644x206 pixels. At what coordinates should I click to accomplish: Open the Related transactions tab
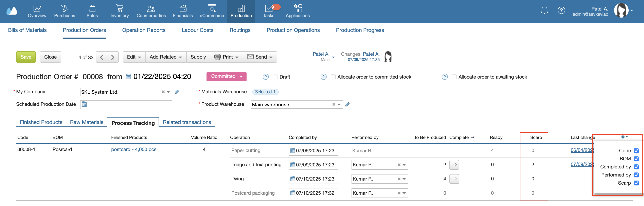[187, 122]
